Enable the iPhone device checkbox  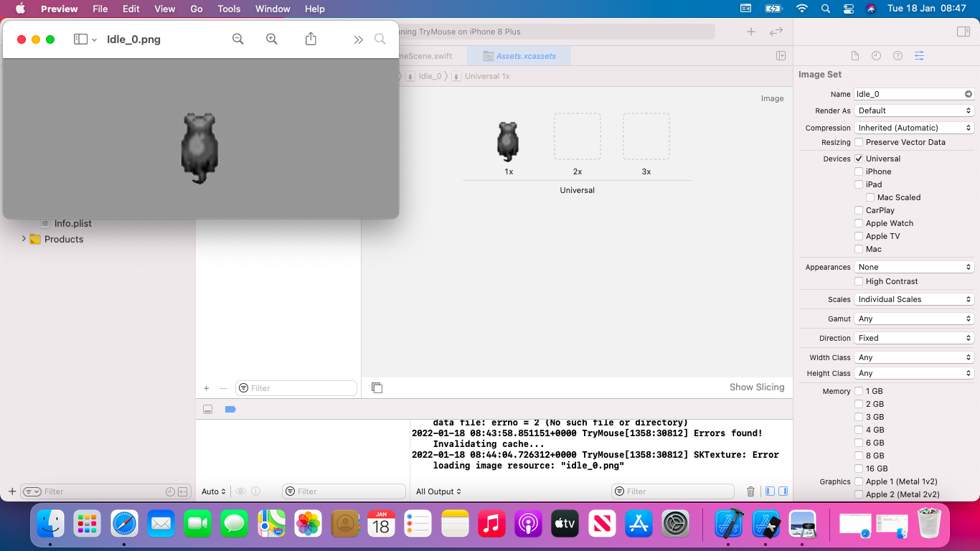[x=859, y=171]
